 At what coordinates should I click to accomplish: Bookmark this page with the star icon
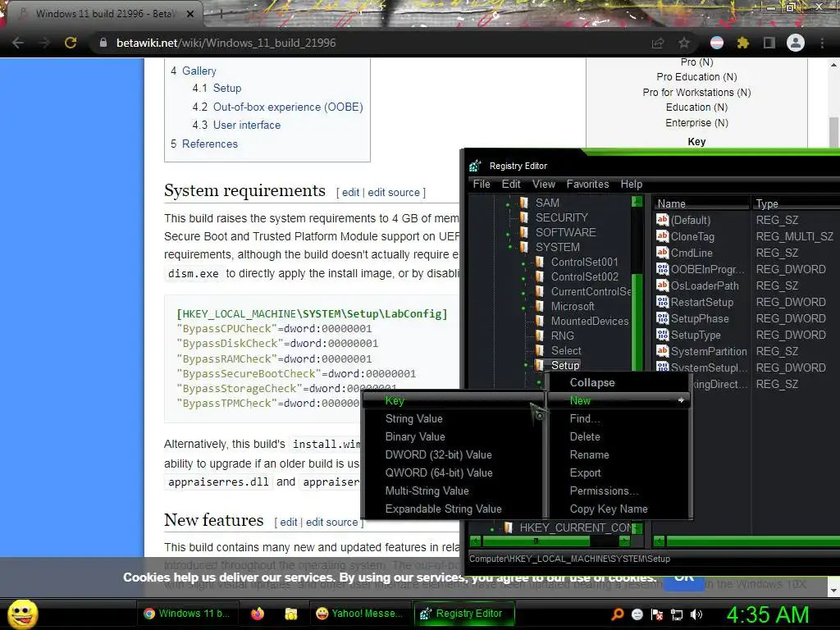pos(684,43)
